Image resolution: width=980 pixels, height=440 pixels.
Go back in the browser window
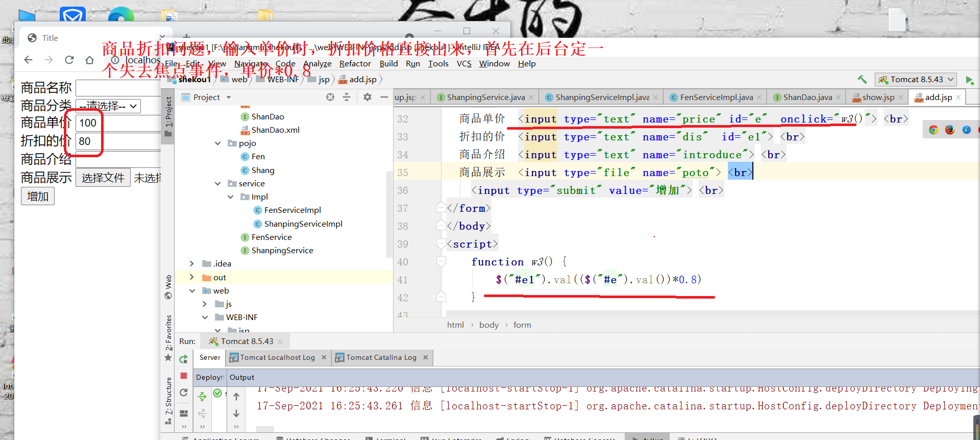click(x=29, y=60)
